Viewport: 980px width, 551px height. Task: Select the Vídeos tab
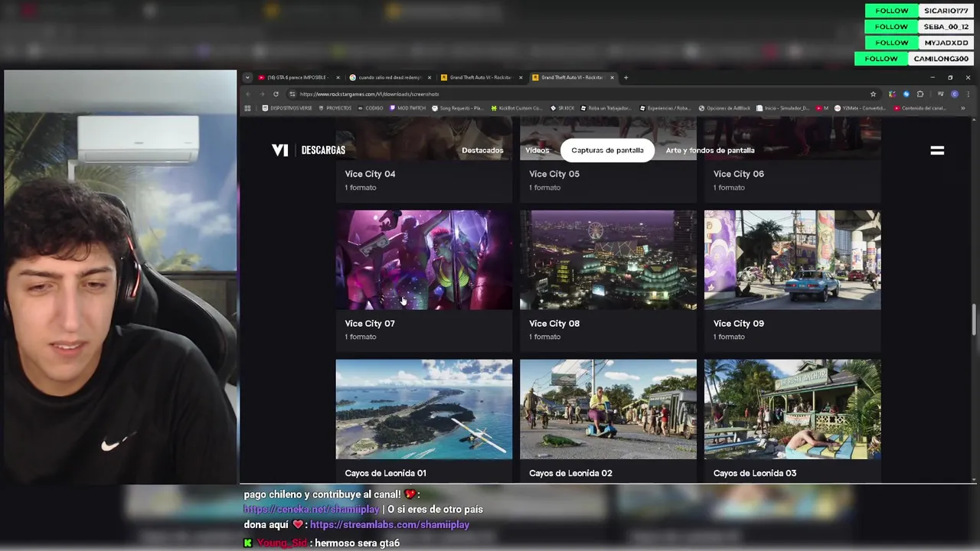click(537, 150)
